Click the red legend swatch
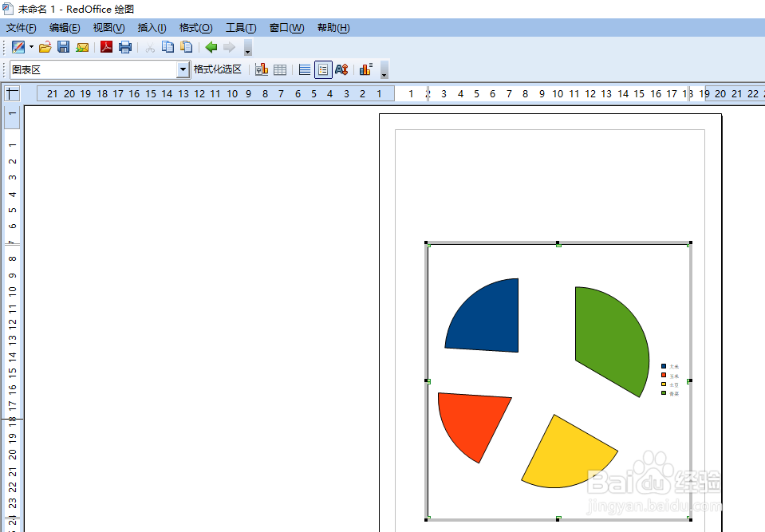 [x=664, y=375]
